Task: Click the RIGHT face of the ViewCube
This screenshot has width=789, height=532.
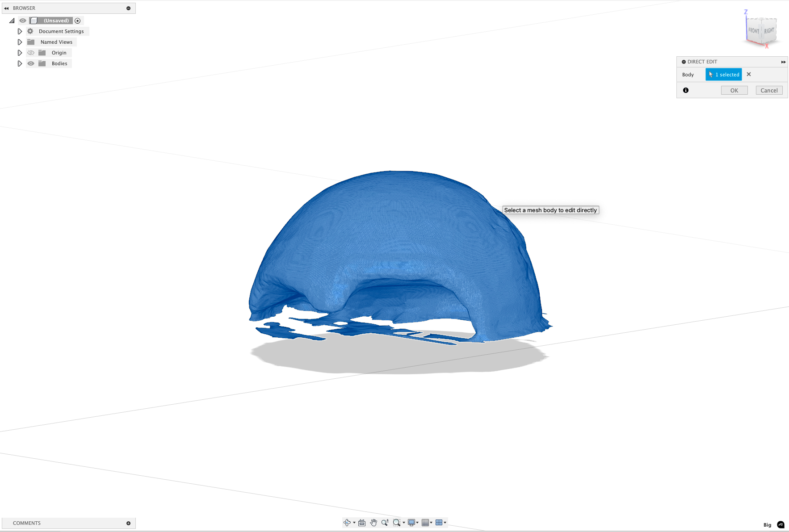Action: 769,31
